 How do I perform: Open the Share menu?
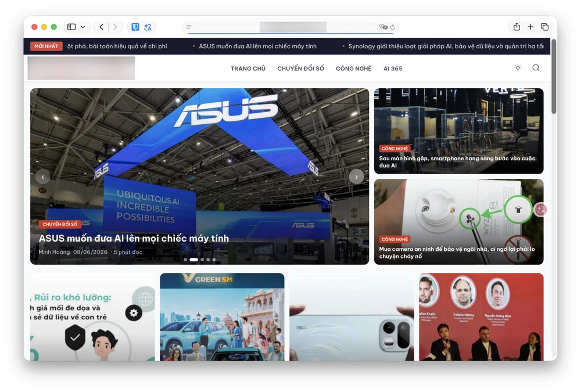[517, 27]
